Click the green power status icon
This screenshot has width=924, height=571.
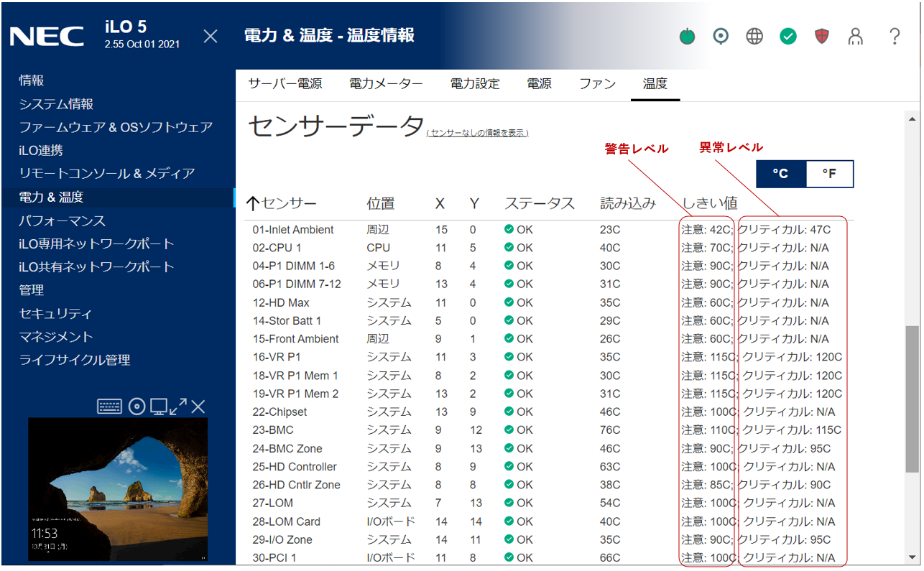(688, 37)
